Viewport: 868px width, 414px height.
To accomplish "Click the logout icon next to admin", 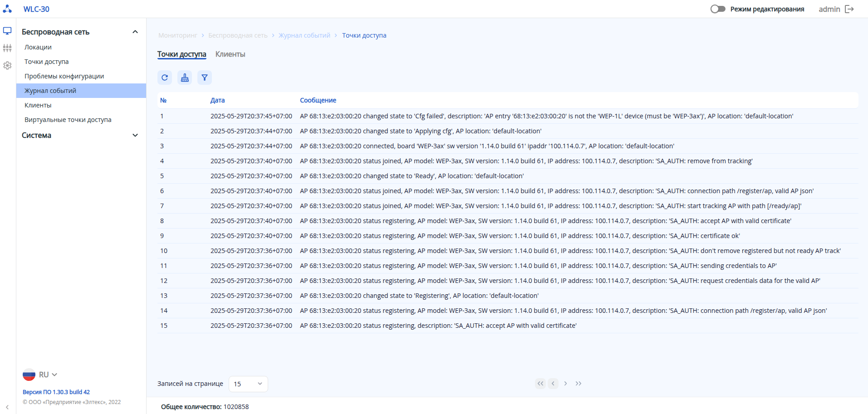I will 849,9.
